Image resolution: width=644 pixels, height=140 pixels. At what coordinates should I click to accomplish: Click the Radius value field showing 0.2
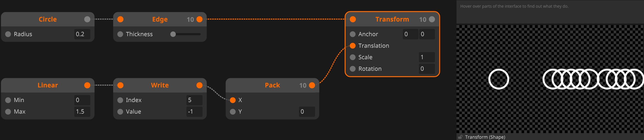point(82,34)
